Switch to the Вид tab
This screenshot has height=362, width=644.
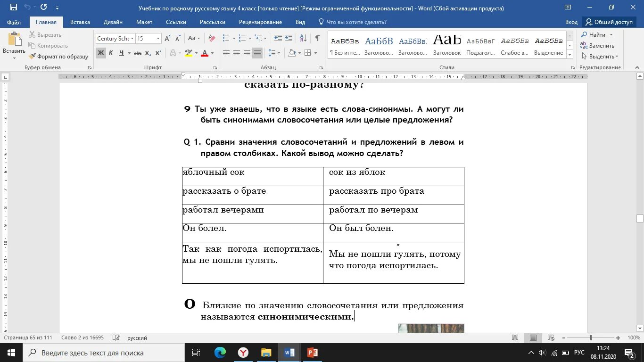click(300, 22)
